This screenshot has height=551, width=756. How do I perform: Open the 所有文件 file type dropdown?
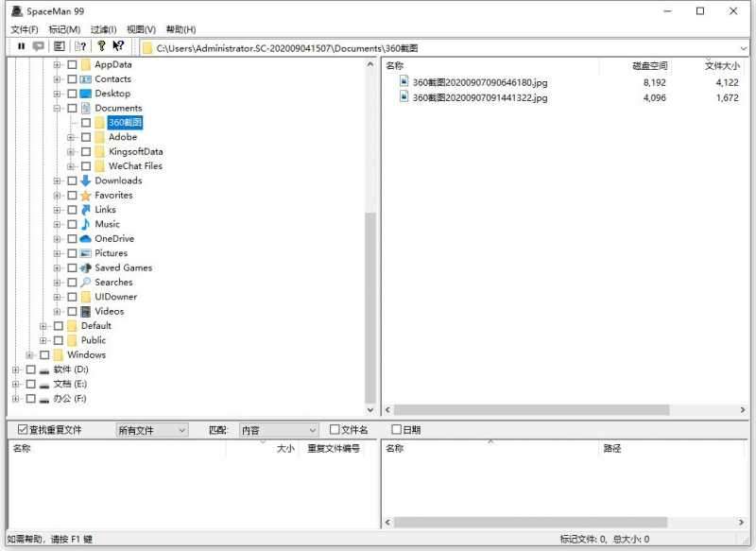(152, 430)
